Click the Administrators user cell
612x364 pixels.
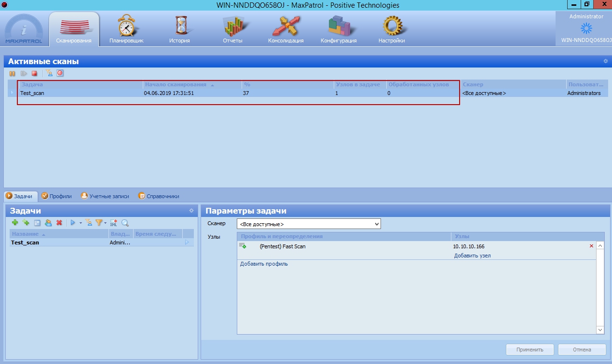(584, 93)
